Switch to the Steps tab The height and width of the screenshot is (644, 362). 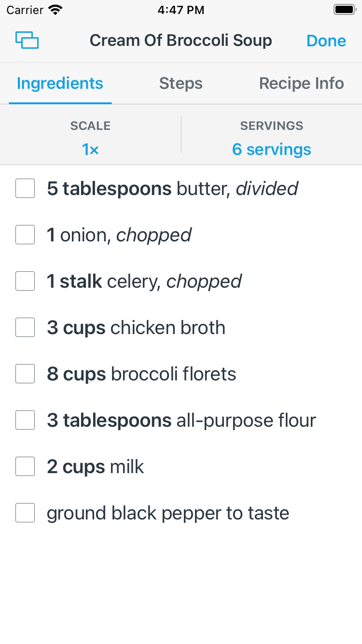tap(181, 84)
